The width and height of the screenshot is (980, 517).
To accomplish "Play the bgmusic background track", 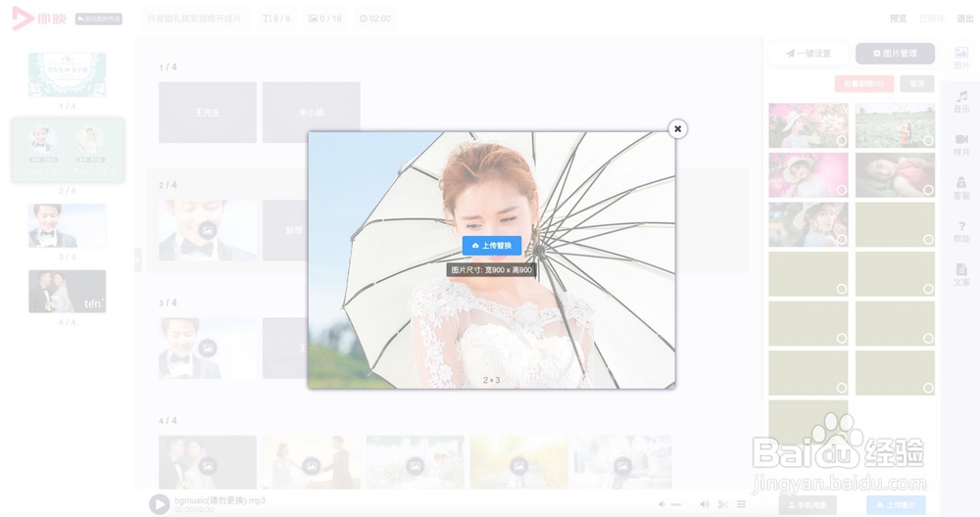I will tap(160, 504).
